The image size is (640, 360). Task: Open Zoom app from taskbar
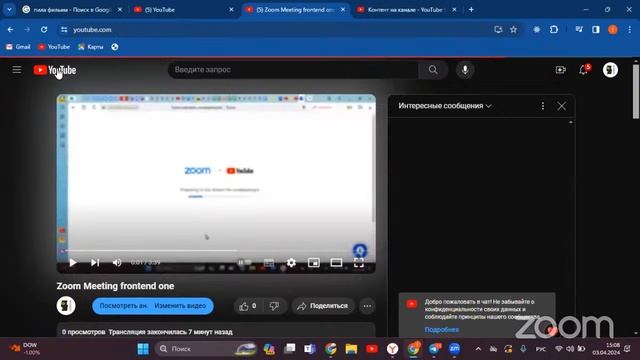click(454, 349)
